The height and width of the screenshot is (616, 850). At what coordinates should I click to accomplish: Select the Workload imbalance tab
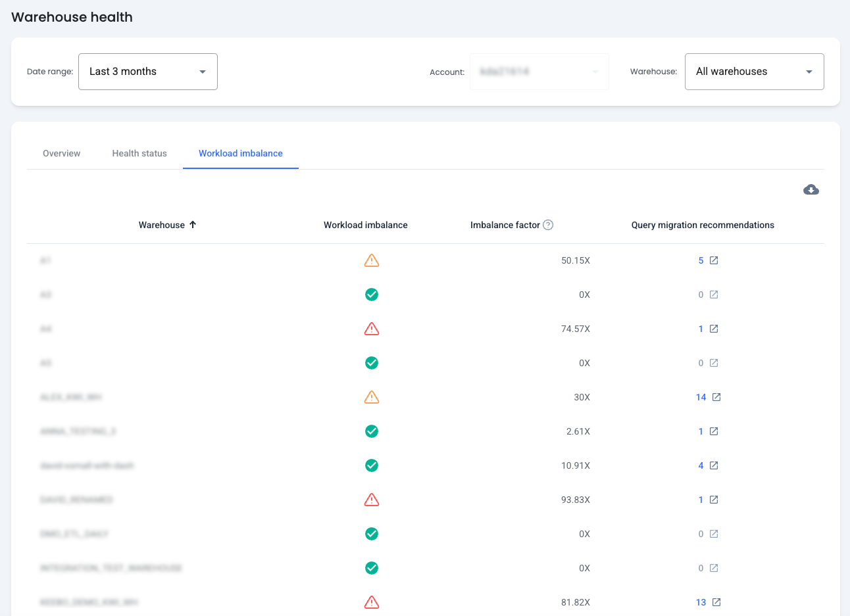pyautogui.click(x=241, y=153)
